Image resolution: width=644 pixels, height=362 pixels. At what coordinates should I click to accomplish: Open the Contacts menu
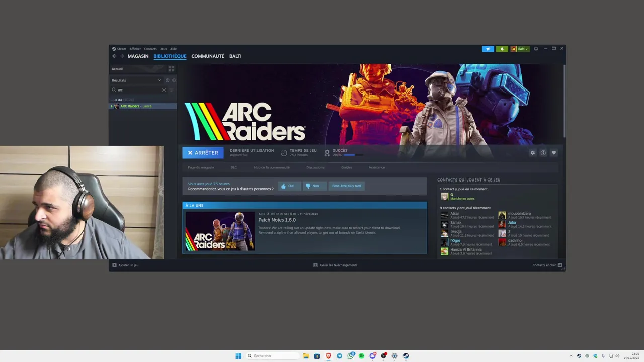point(150,49)
